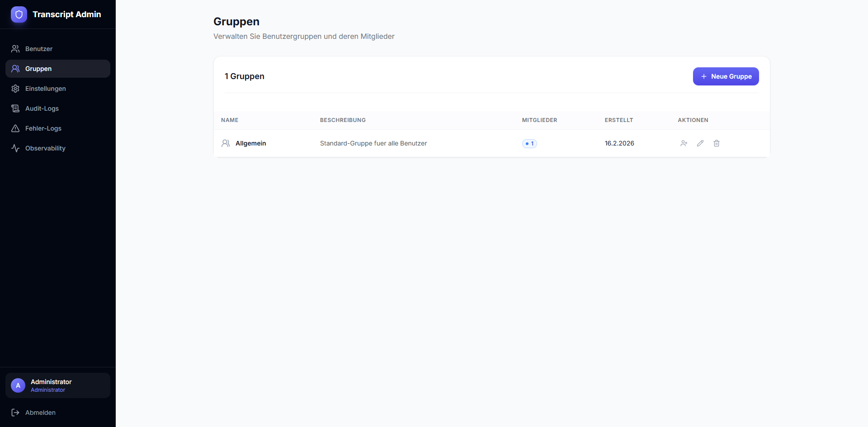
Task: Click the group icon beside Allgemein
Action: coord(226,143)
